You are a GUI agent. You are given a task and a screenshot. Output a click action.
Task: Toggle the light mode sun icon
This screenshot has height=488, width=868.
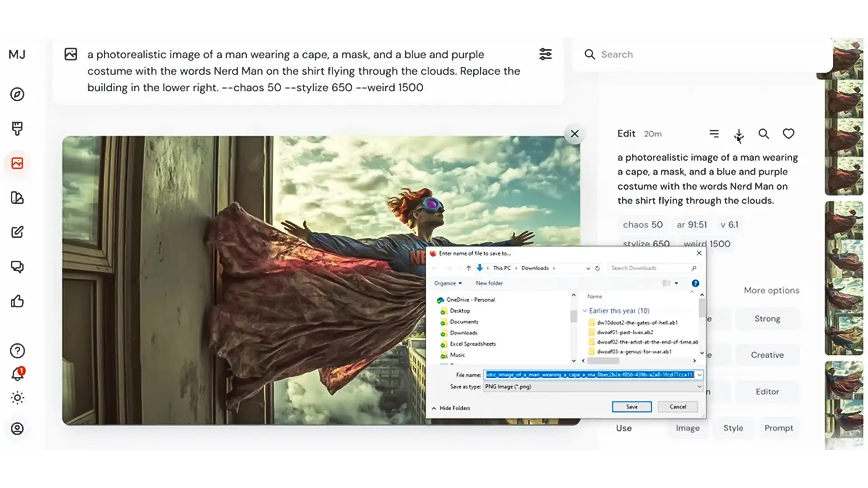pos(17,398)
